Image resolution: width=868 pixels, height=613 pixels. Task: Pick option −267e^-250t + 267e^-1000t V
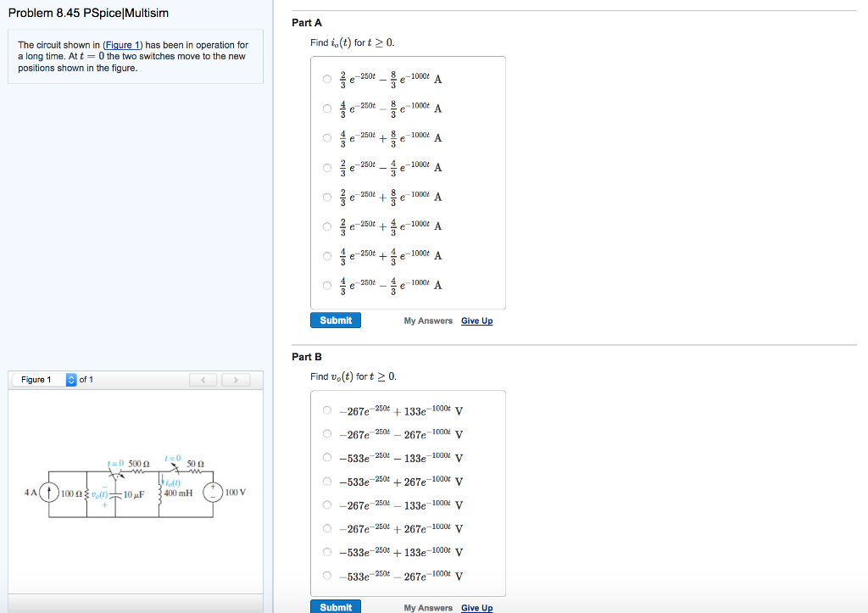tap(327, 528)
